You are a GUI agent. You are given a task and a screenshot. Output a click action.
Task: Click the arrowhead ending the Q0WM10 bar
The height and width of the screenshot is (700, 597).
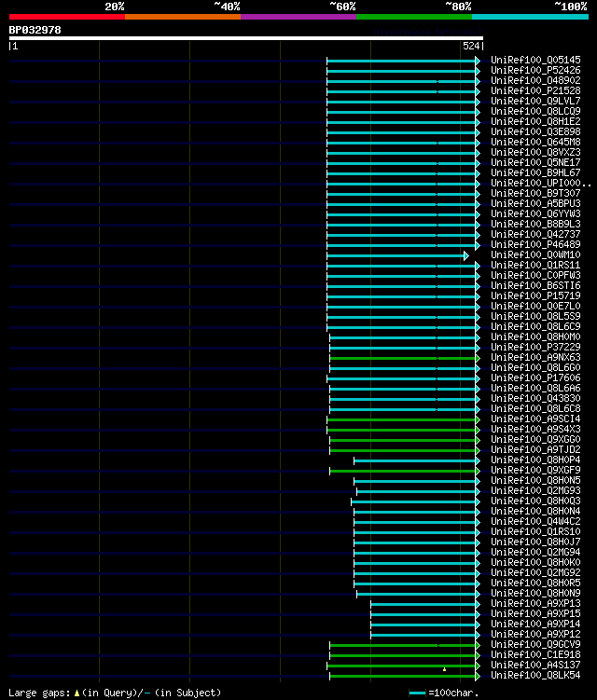[466, 255]
